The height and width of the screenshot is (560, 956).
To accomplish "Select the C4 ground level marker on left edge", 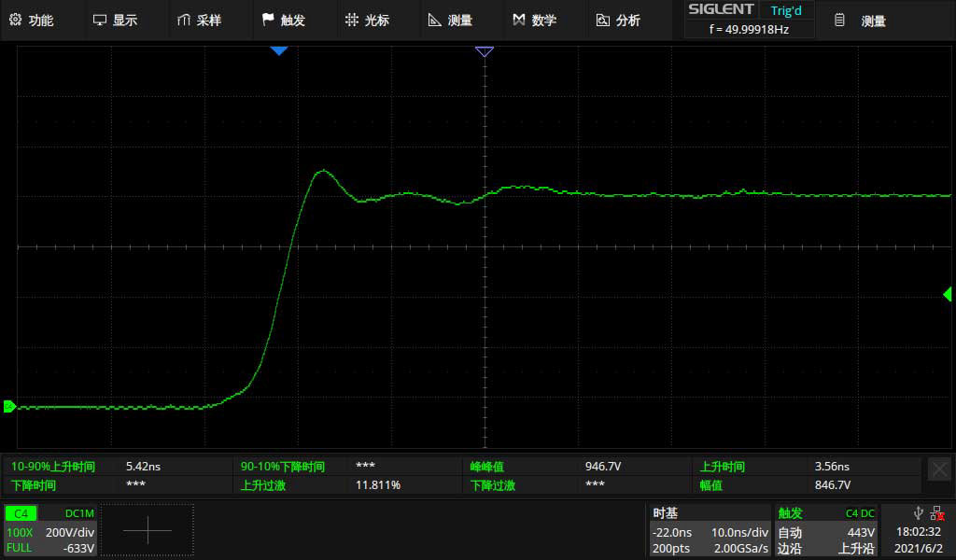I will point(9,406).
